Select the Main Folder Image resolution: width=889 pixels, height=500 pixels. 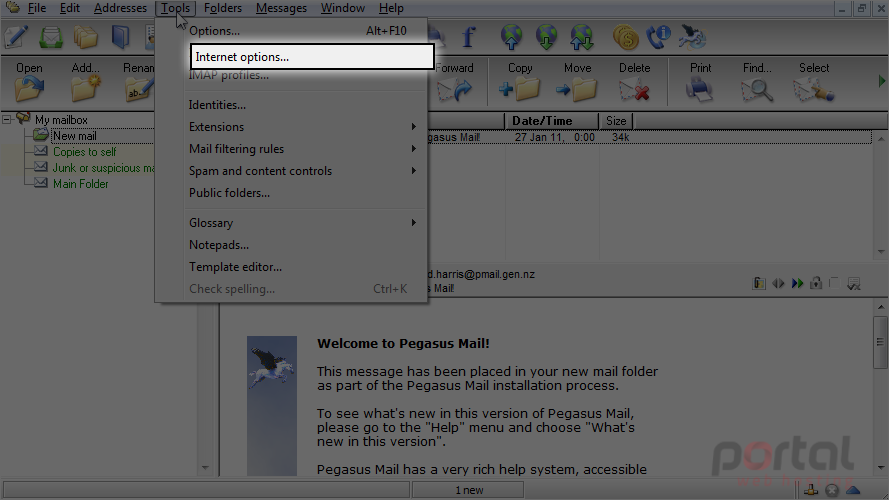pos(81,184)
